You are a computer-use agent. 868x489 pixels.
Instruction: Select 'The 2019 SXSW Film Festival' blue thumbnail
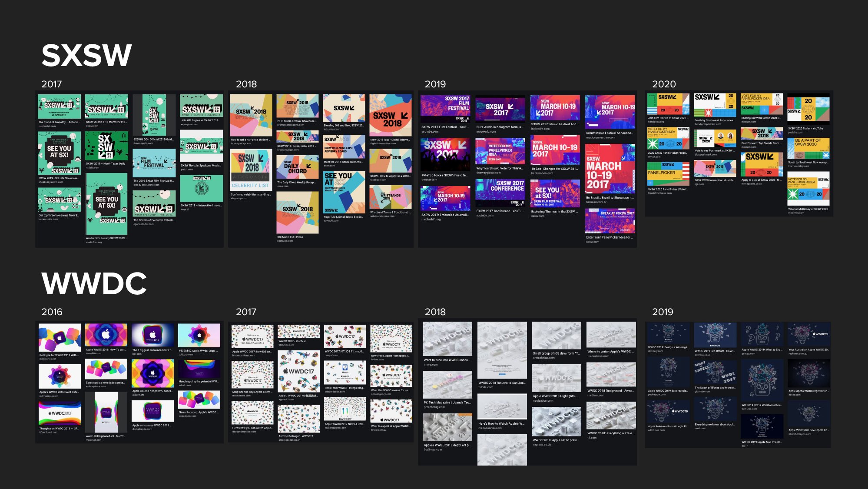tap(154, 163)
